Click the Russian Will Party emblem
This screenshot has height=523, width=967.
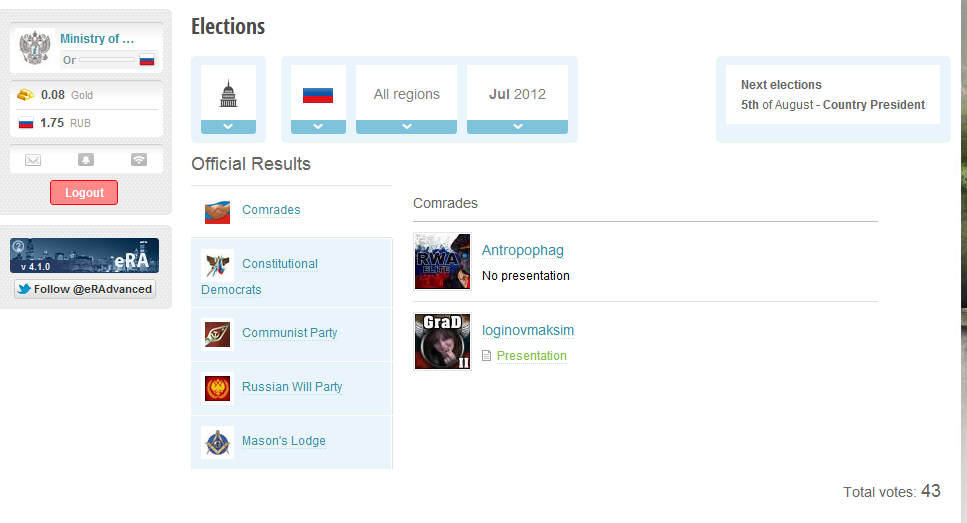(x=217, y=387)
